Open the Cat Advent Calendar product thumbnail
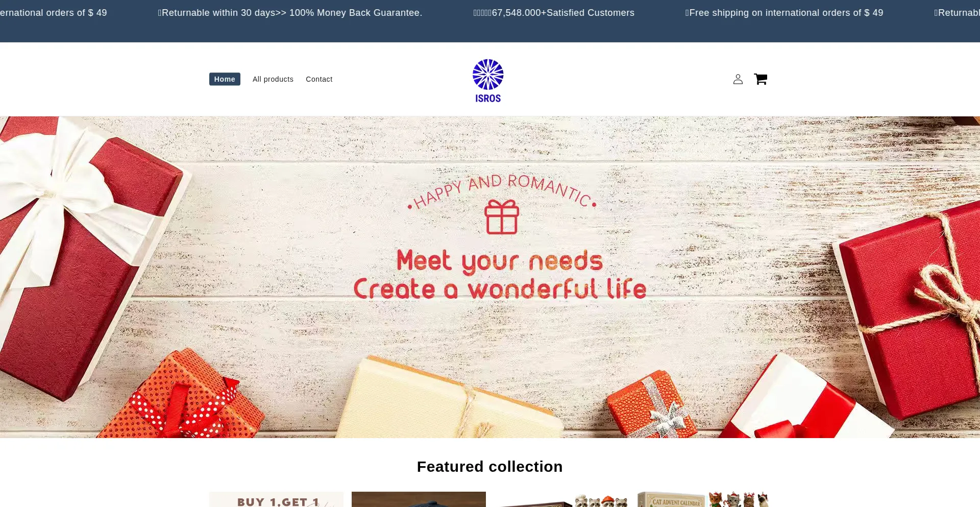Viewport: 980px width, 507px height. [x=704, y=499]
